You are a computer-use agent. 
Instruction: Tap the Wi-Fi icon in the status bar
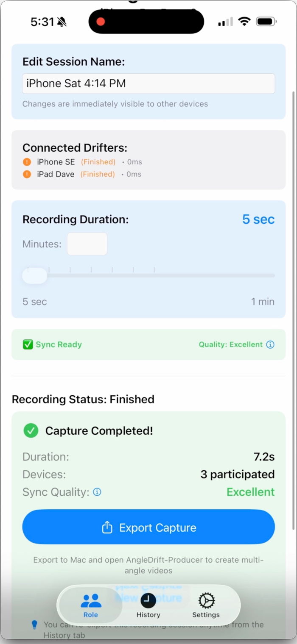244,21
